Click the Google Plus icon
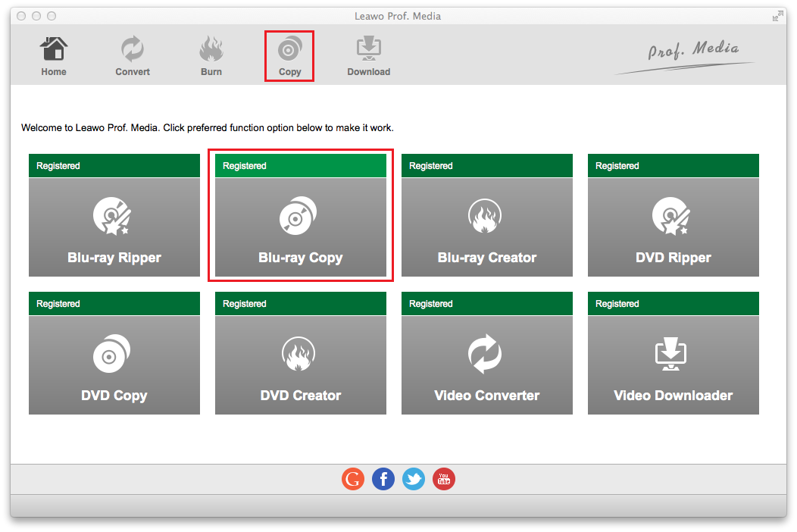The width and height of the screenshot is (797, 532). (353, 479)
